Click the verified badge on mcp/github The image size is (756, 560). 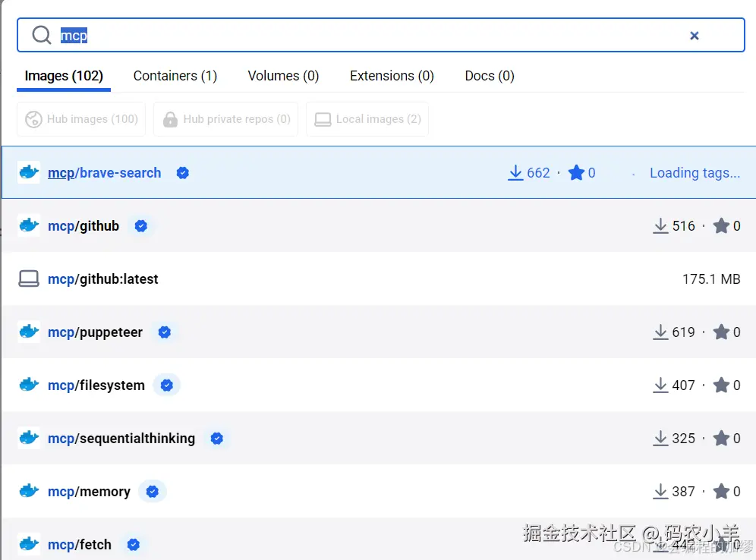(x=141, y=225)
